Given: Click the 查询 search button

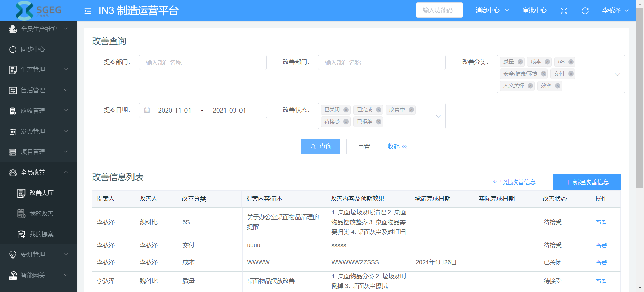Looking at the screenshot, I should coord(321,146).
